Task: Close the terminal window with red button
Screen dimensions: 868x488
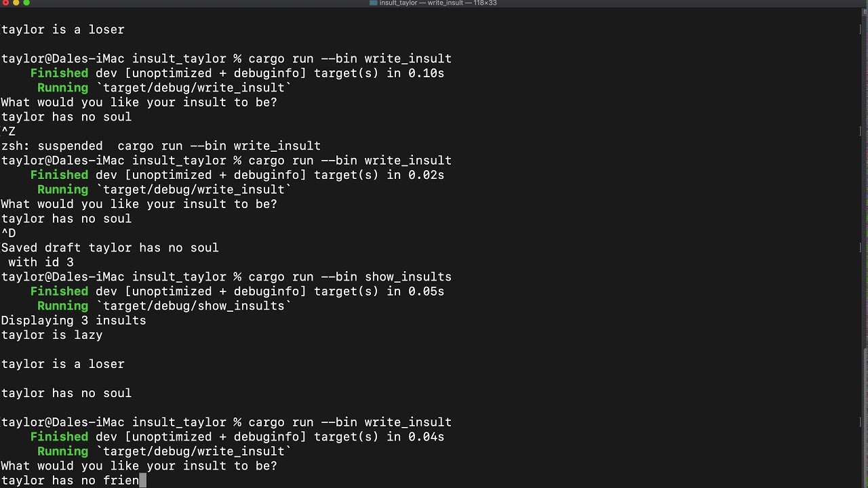Action: point(5,3)
